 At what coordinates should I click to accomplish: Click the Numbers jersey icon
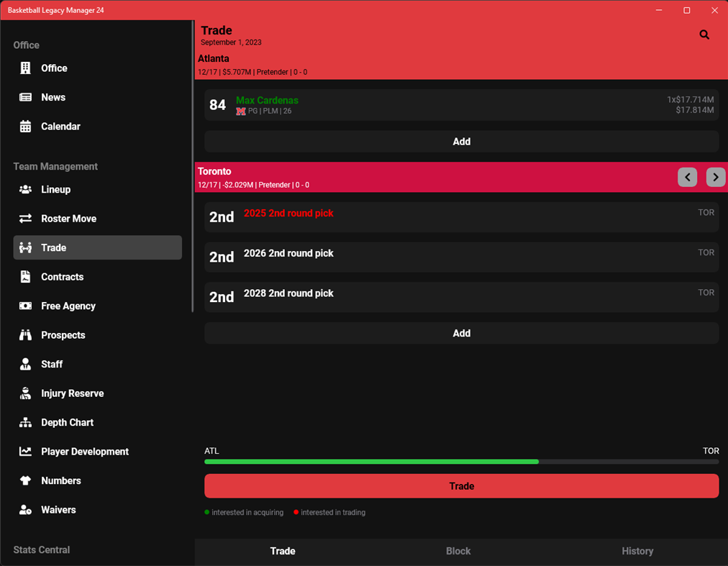[25, 480]
